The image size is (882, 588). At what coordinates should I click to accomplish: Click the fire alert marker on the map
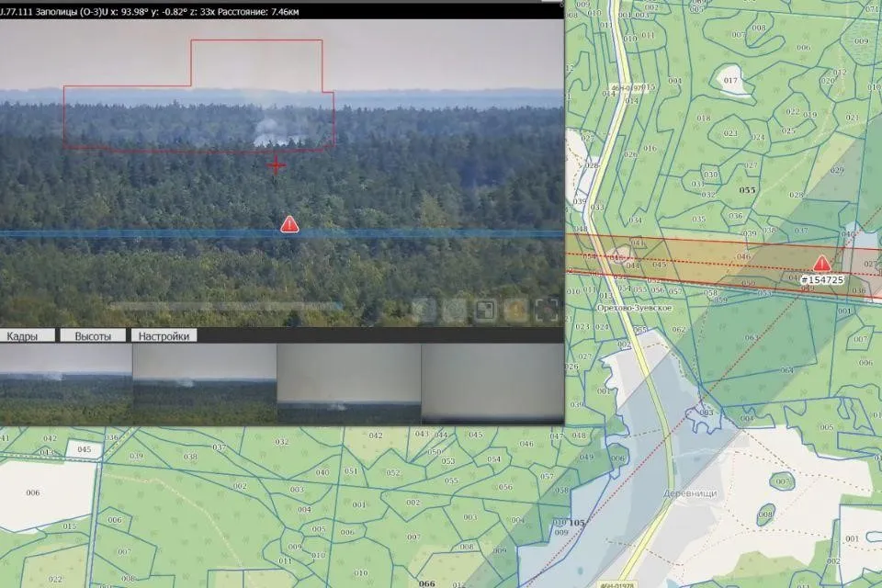point(822,264)
